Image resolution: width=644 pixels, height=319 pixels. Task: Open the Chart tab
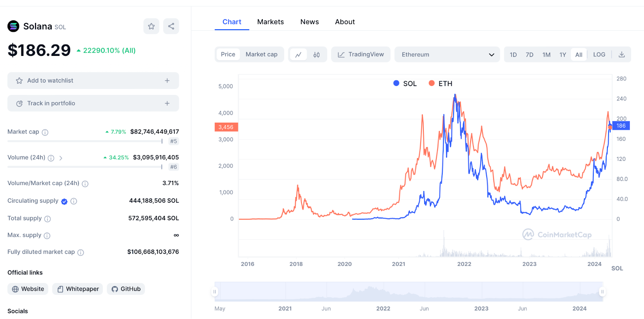[232, 22]
